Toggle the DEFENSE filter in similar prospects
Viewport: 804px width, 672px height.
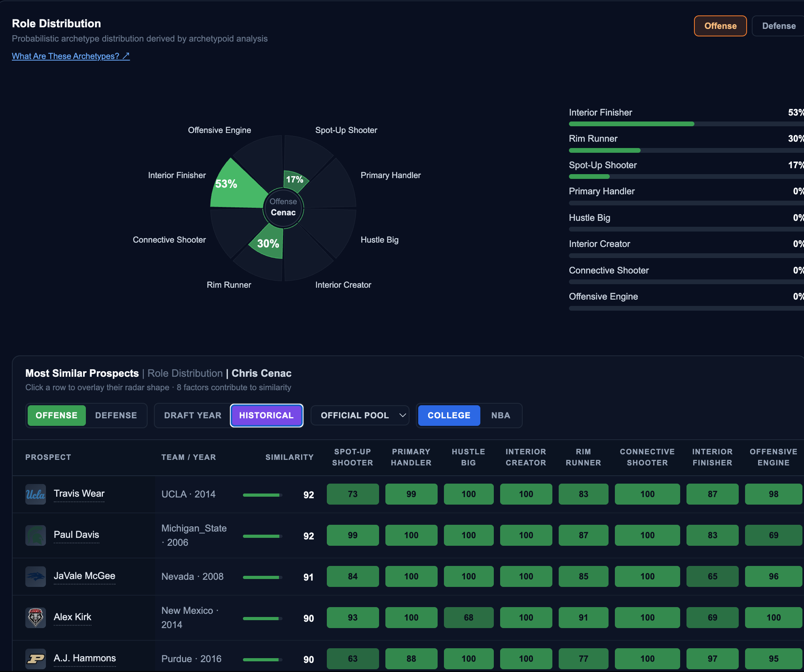[116, 416]
